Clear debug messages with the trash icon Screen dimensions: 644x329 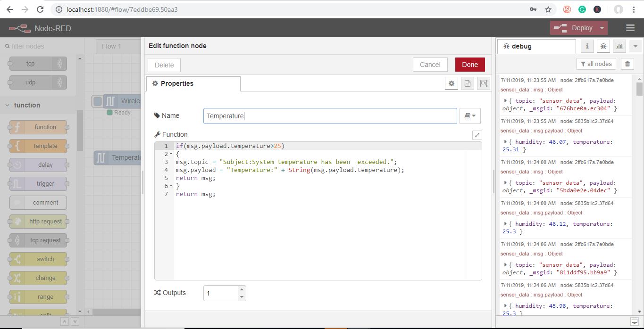[627, 64]
